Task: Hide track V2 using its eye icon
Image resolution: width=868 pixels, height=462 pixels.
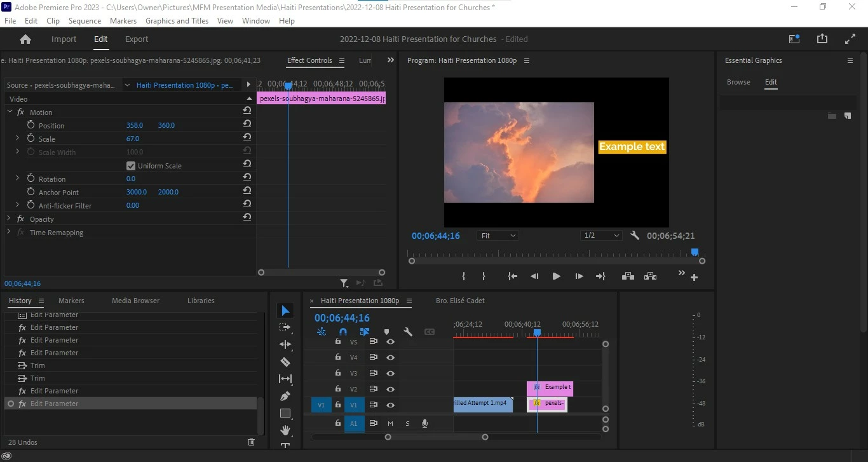Action: 390,389
